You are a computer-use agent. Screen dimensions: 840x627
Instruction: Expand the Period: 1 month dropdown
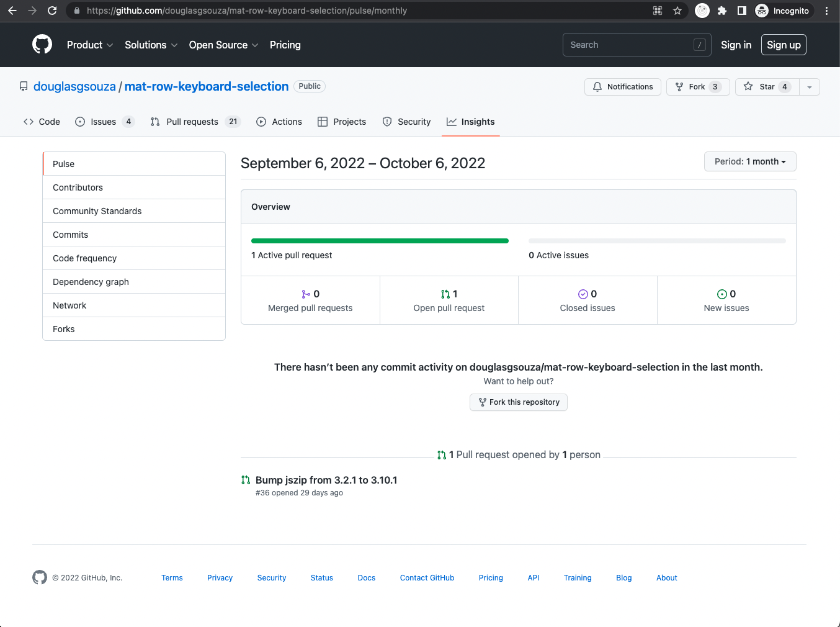[750, 161]
